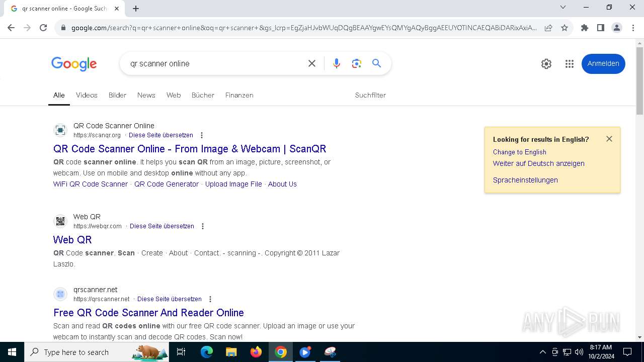Open the volume control in the system tray

(579, 352)
